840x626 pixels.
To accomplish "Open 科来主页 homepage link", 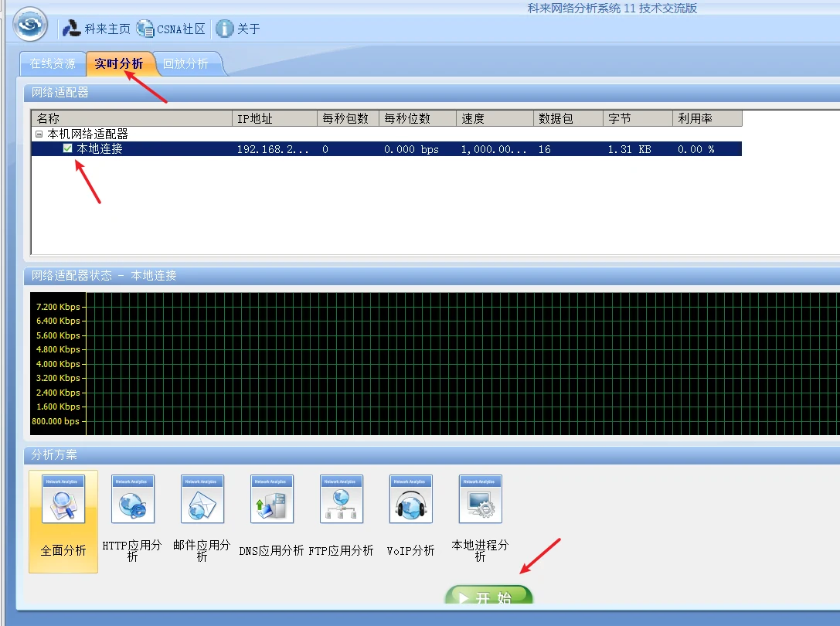I will (x=97, y=29).
